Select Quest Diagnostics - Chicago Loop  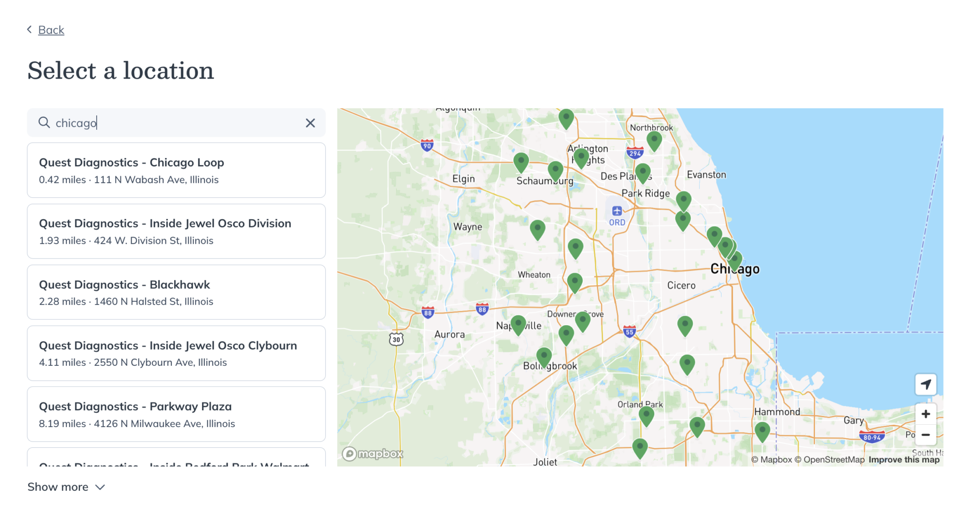[176, 170]
